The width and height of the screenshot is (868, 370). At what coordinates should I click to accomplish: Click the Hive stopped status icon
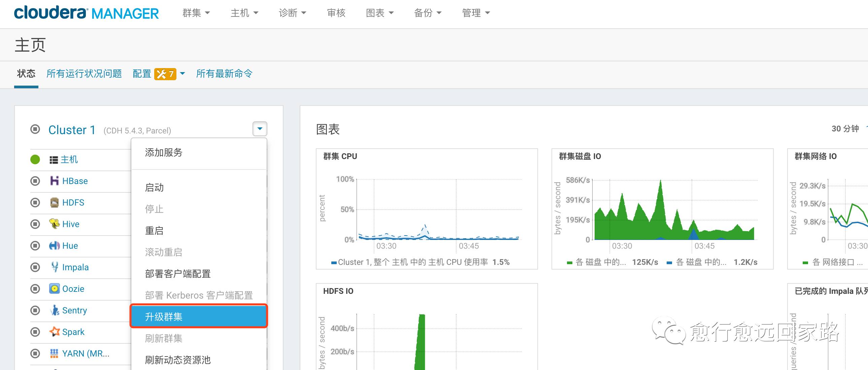pyautogui.click(x=35, y=224)
